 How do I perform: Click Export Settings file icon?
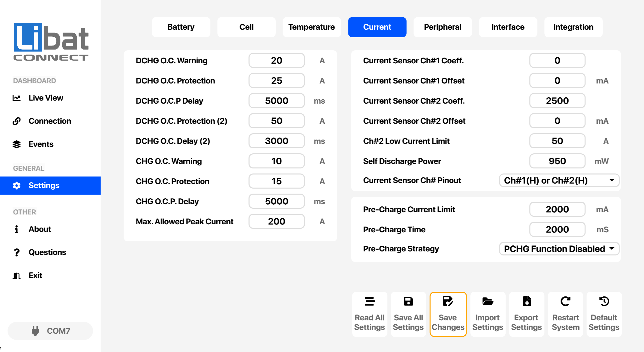(527, 301)
